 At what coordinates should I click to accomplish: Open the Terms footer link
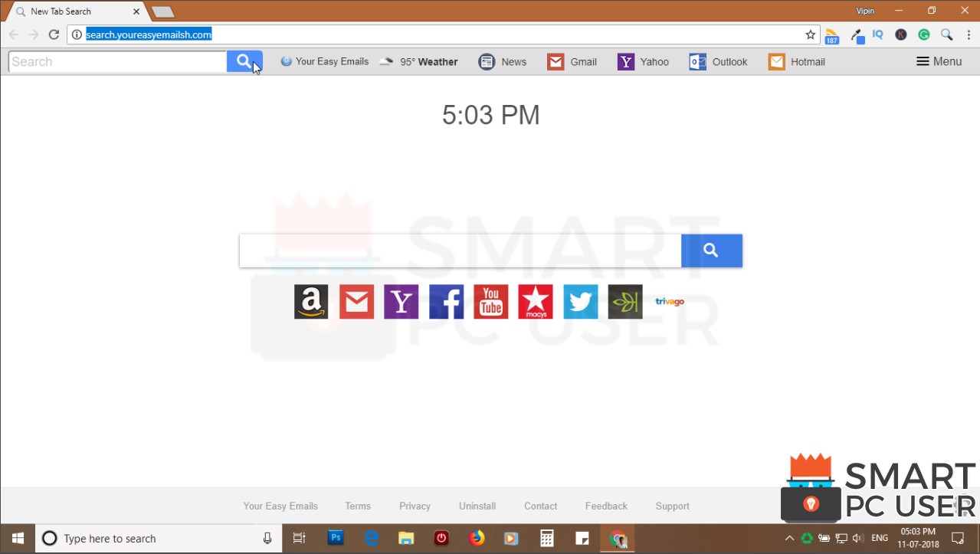(x=358, y=506)
